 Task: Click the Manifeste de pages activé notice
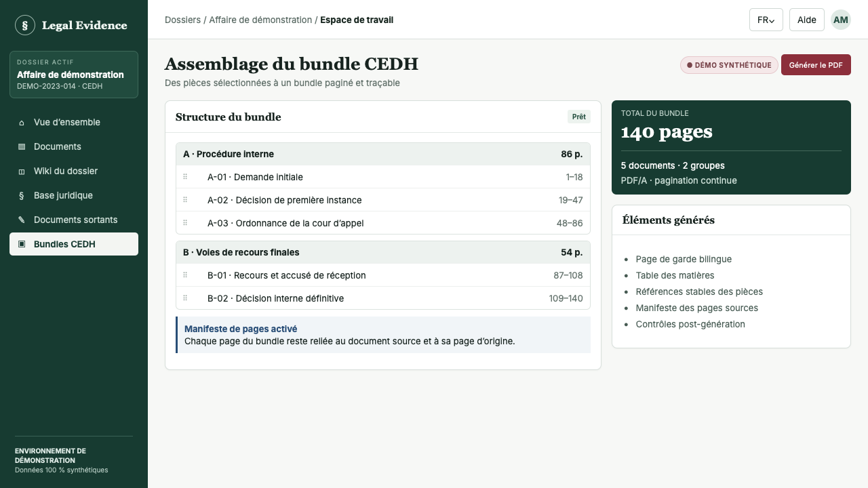383,335
